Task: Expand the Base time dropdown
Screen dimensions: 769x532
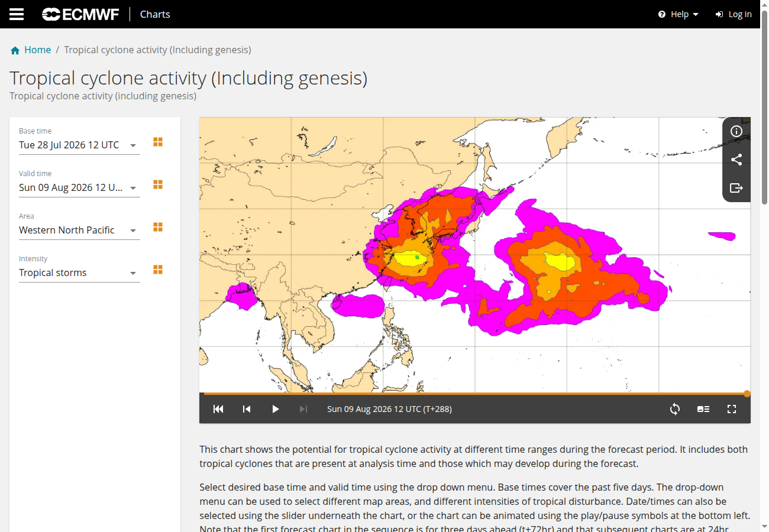Action: click(79, 145)
